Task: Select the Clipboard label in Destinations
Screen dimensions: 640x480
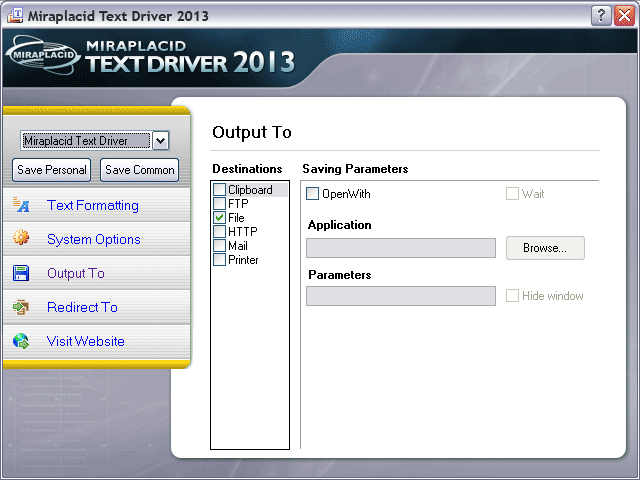Action: click(250, 190)
